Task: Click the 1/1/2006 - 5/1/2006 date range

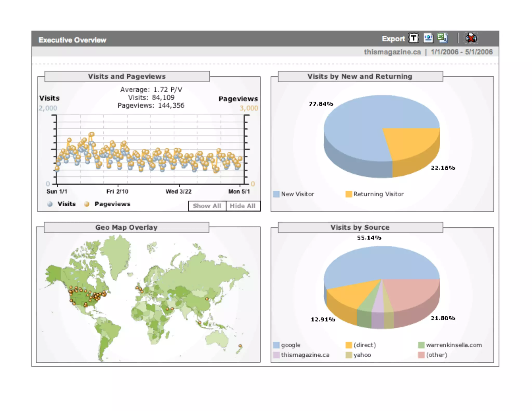Action: point(462,52)
